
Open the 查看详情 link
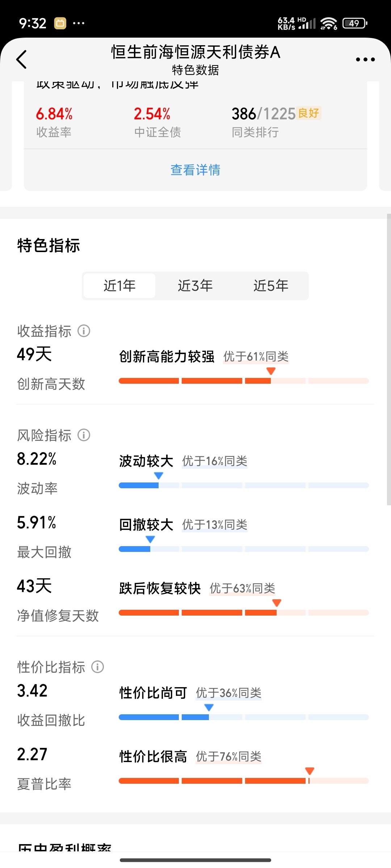pyautogui.click(x=195, y=170)
